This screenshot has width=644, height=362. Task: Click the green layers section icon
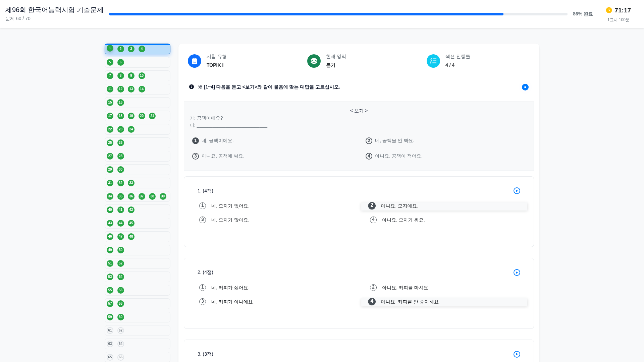pos(314,61)
